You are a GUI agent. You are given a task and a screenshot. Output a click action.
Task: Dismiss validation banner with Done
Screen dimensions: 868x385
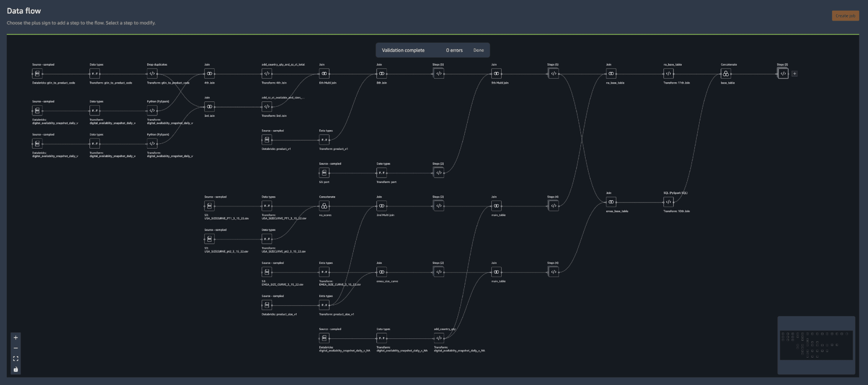478,50
